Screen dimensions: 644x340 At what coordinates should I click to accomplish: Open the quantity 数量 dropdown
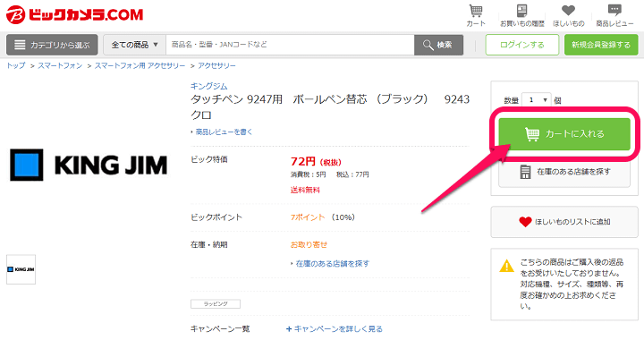tap(537, 100)
